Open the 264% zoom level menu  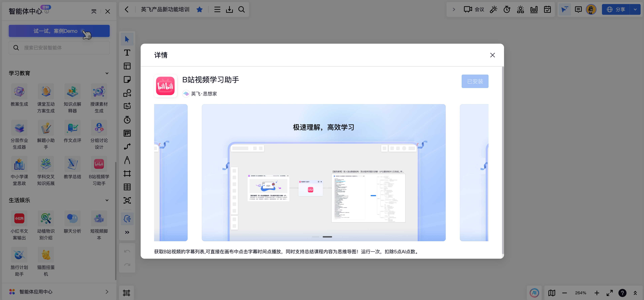pyautogui.click(x=581, y=293)
